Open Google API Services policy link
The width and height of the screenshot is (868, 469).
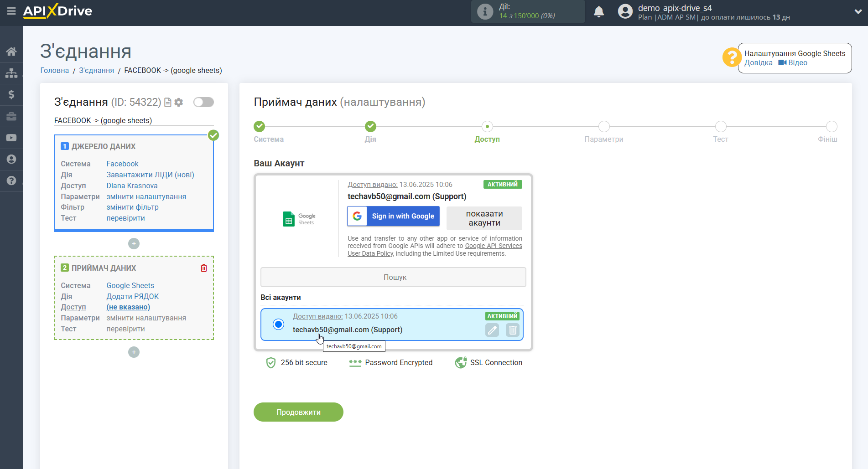494,246
